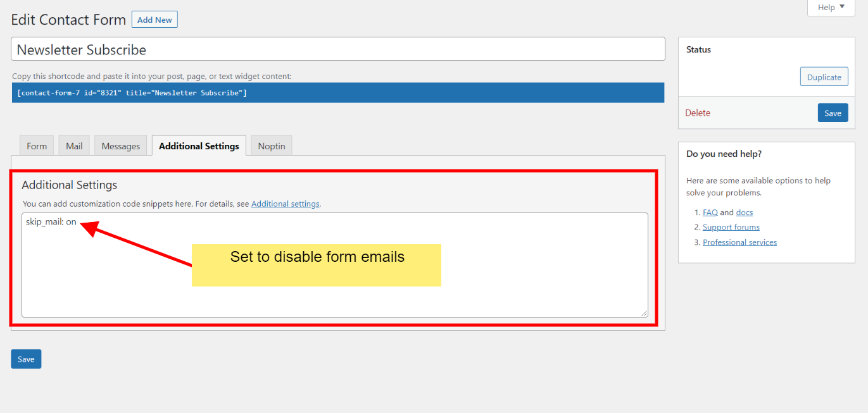Click the textarea resize handle
868x413 pixels.
(644, 312)
